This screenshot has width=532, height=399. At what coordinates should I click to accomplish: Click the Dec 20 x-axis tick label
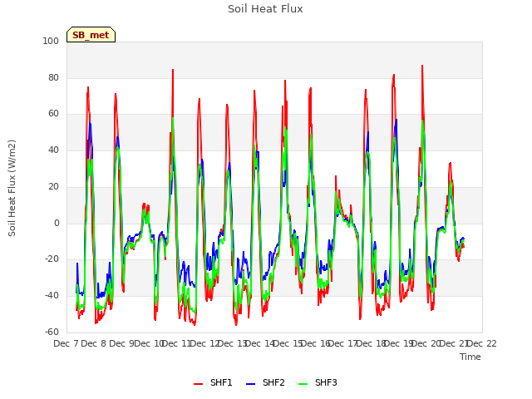[x=426, y=343]
